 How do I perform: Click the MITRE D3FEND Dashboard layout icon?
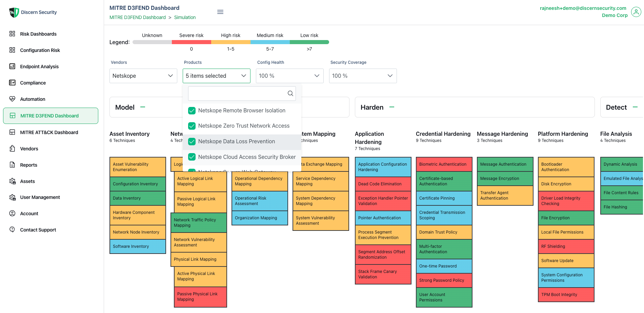(x=13, y=116)
